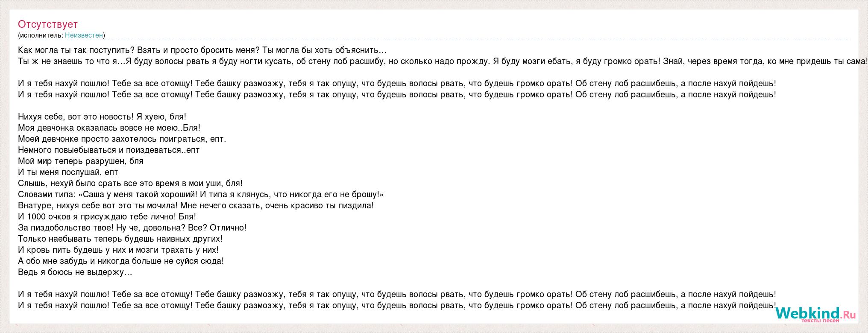This screenshot has height=333, width=868.
Task: Click the line 'И кровь пить будешь у них'
Action: [x=118, y=250]
